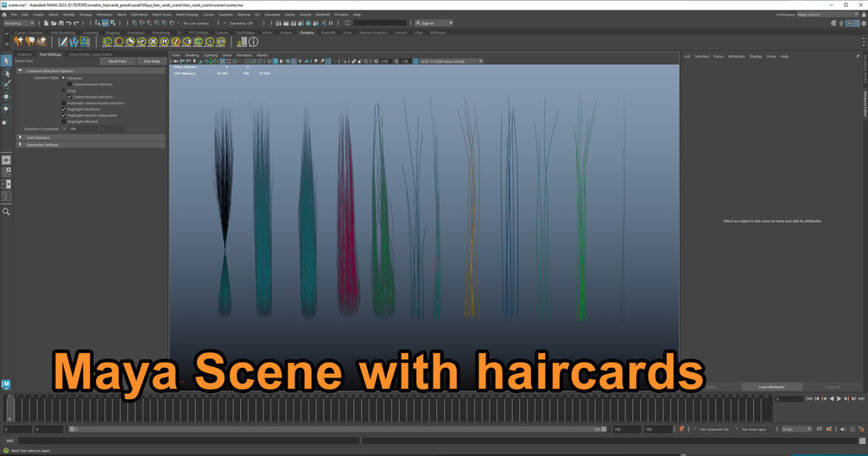Image resolution: width=868 pixels, height=456 pixels.
Task: Open the Mesh Tools menu
Action: [x=162, y=15]
